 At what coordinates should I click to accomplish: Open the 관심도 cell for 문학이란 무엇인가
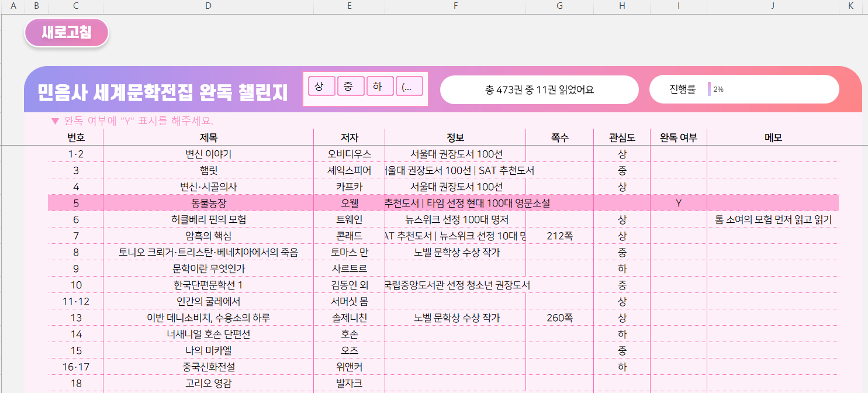(622, 268)
